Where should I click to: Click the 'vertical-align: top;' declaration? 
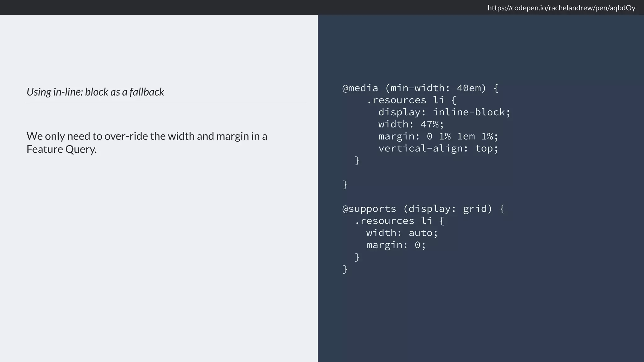coord(438,148)
